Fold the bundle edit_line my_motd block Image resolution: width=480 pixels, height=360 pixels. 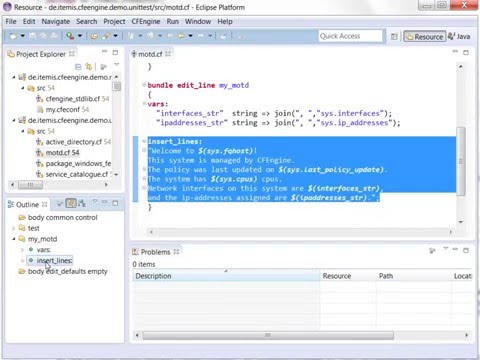coord(144,85)
